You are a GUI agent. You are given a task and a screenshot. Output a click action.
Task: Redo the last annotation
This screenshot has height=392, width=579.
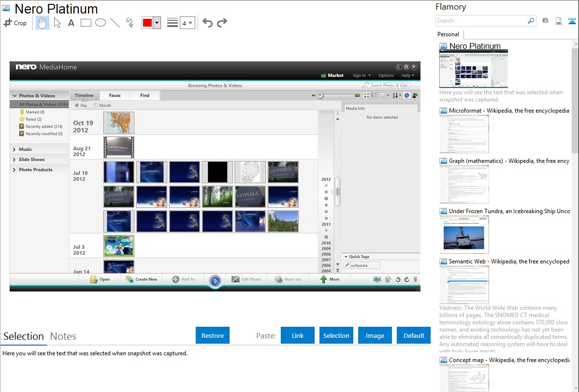pyautogui.click(x=222, y=23)
